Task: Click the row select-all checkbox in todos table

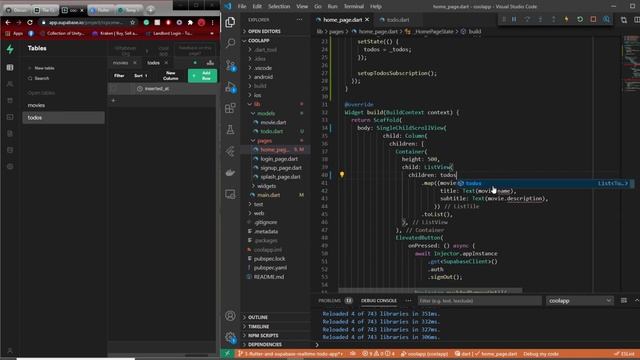Action: 114,89
